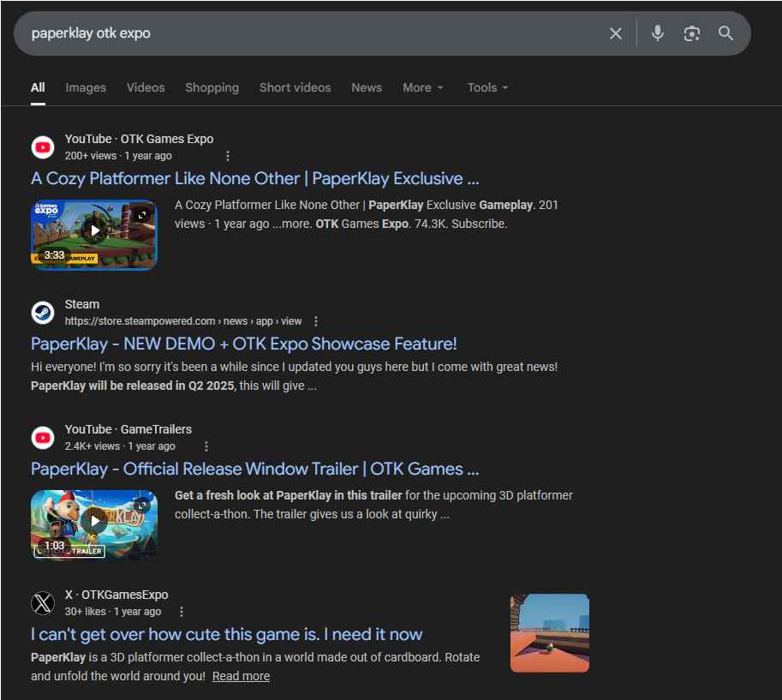782x700 pixels.
Task: Click '2.4K+ views · 1 year ago' text
Action: point(120,446)
